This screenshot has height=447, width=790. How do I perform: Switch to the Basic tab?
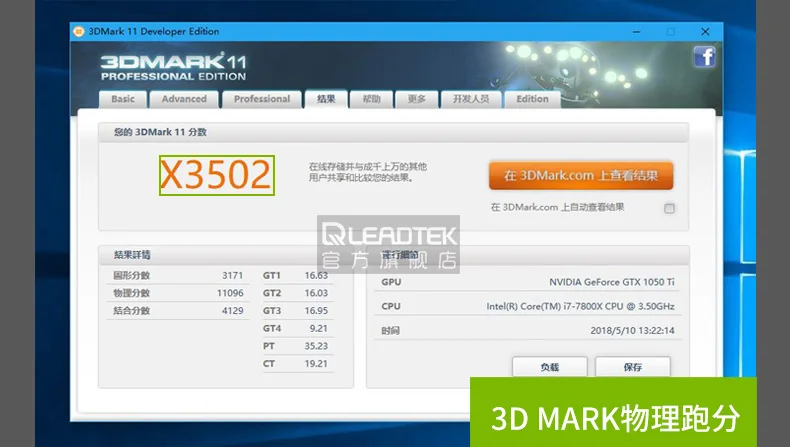(123, 99)
